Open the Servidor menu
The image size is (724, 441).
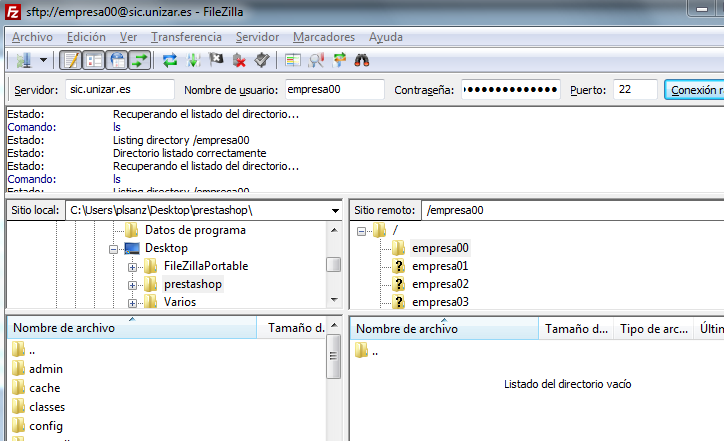pyautogui.click(x=257, y=37)
